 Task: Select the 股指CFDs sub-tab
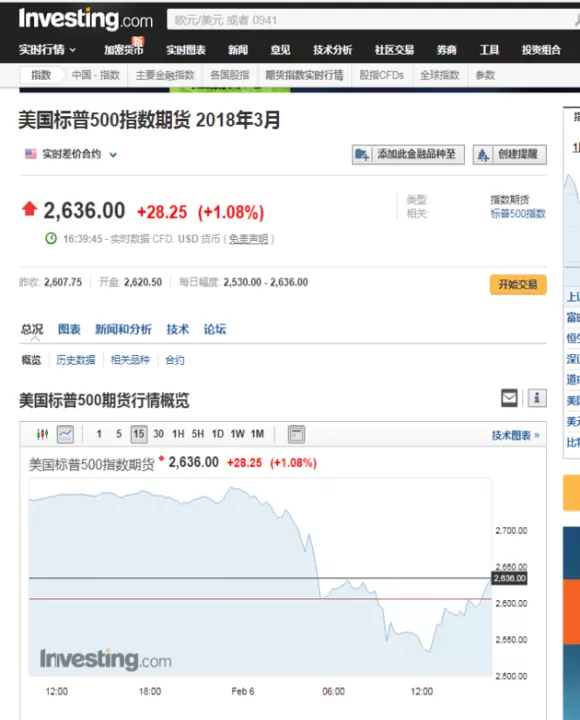(x=381, y=75)
